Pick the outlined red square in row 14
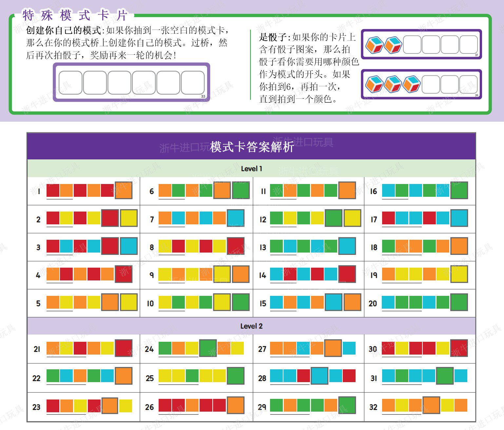 [347, 274]
